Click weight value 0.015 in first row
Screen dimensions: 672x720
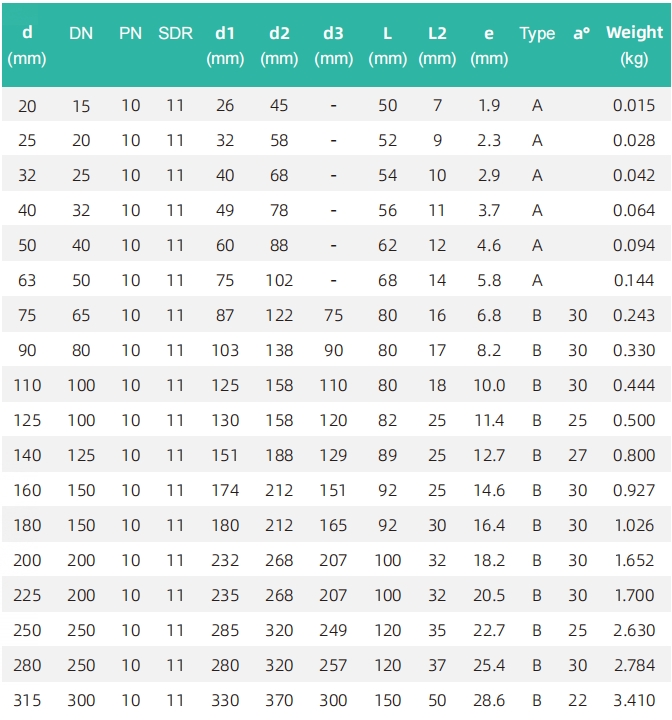pyautogui.click(x=634, y=106)
